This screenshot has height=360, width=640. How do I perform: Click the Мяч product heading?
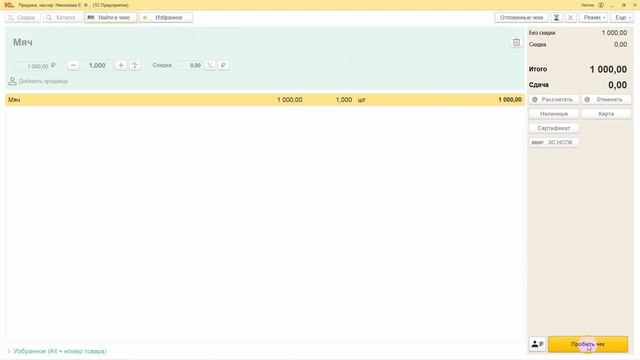[23, 42]
